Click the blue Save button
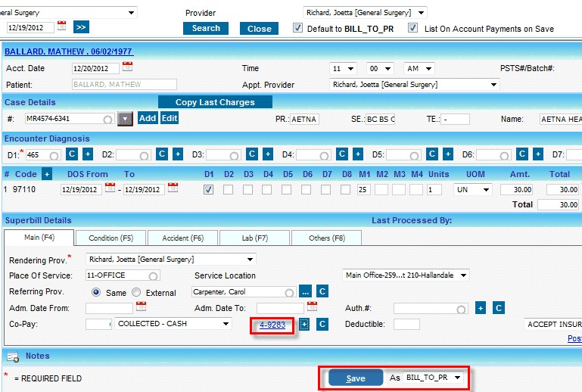Image resolution: width=582 pixels, height=392 pixels. click(356, 378)
